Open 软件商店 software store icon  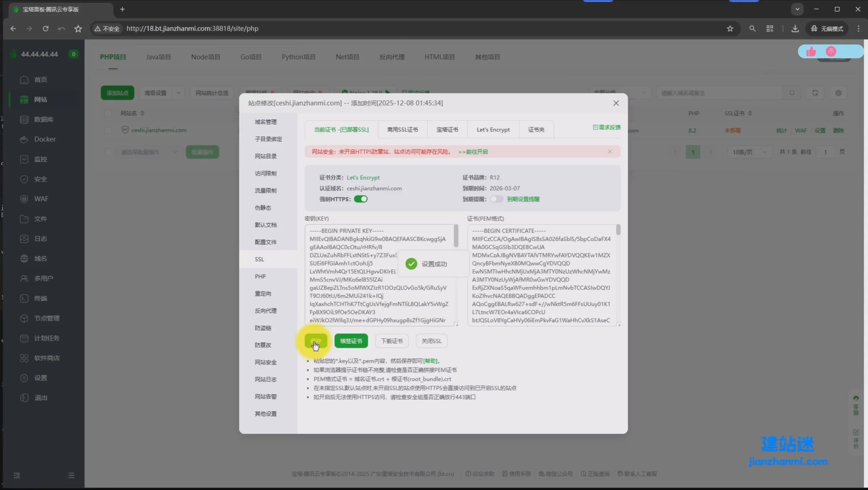pos(24,358)
